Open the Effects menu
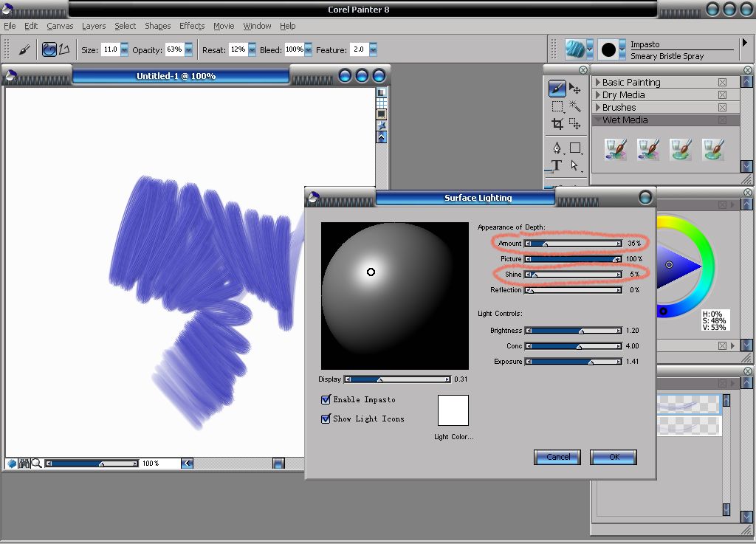This screenshot has height=544, width=756. click(x=192, y=26)
